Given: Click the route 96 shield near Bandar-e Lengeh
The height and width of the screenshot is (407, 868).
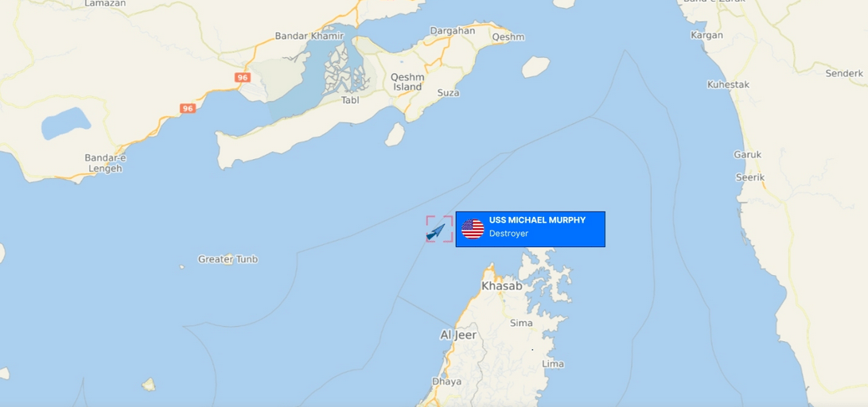Looking at the screenshot, I should (189, 108).
